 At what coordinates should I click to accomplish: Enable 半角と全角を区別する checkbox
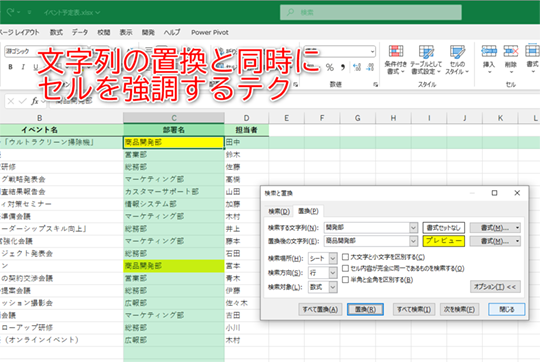click(x=345, y=279)
